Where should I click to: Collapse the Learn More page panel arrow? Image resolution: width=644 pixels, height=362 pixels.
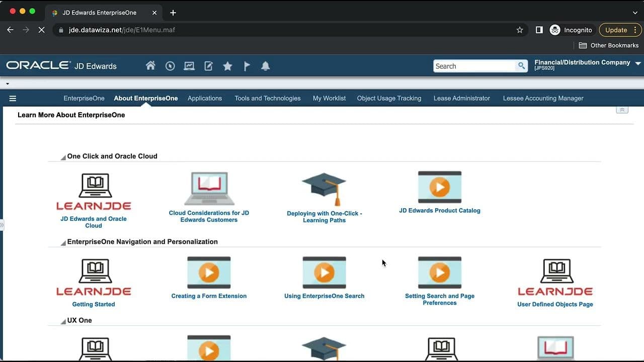[622, 110]
